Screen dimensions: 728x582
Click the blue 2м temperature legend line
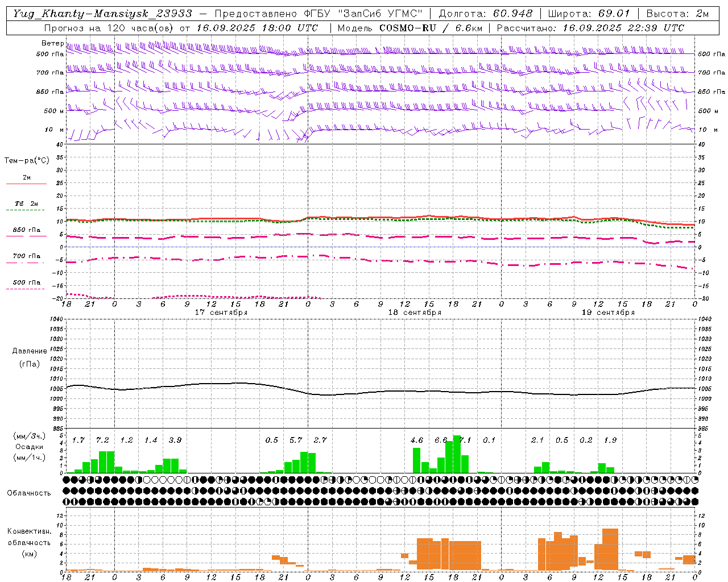26,184
